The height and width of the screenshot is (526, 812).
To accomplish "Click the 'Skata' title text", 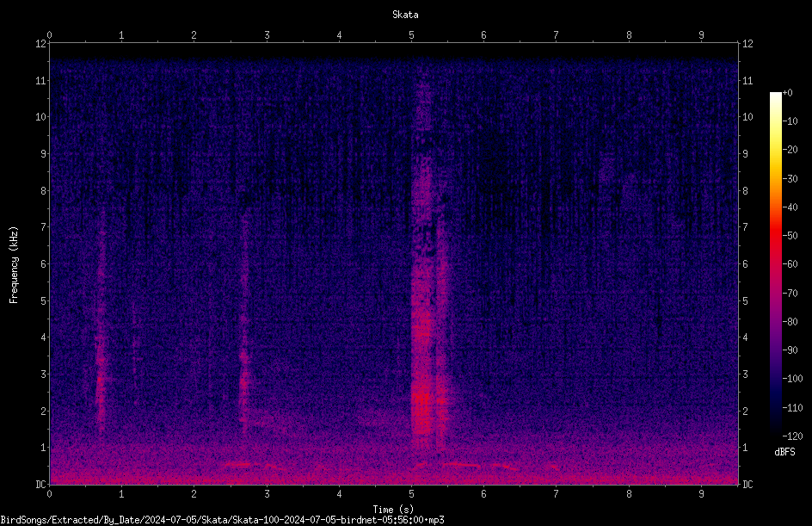I will pyautogui.click(x=405, y=15).
